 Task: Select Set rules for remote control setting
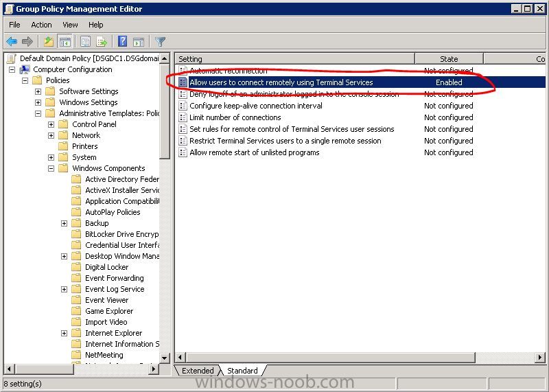pyautogui.click(x=362, y=129)
